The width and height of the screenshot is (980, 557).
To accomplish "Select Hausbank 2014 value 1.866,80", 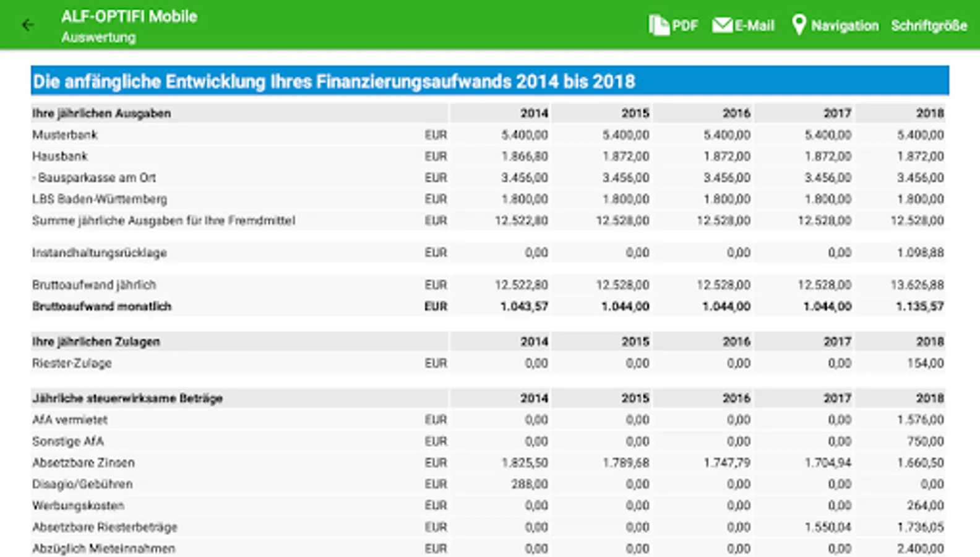I will [525, 156].
